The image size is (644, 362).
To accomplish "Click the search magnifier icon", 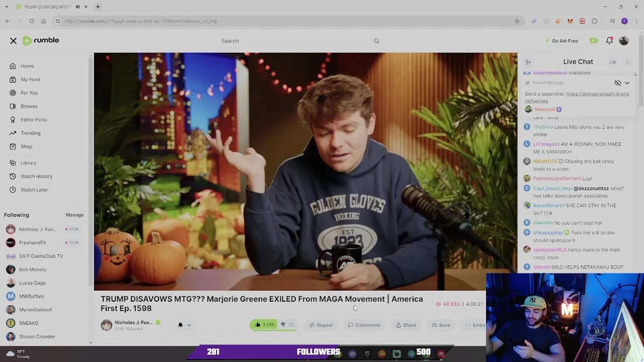I will click(376, 41).
